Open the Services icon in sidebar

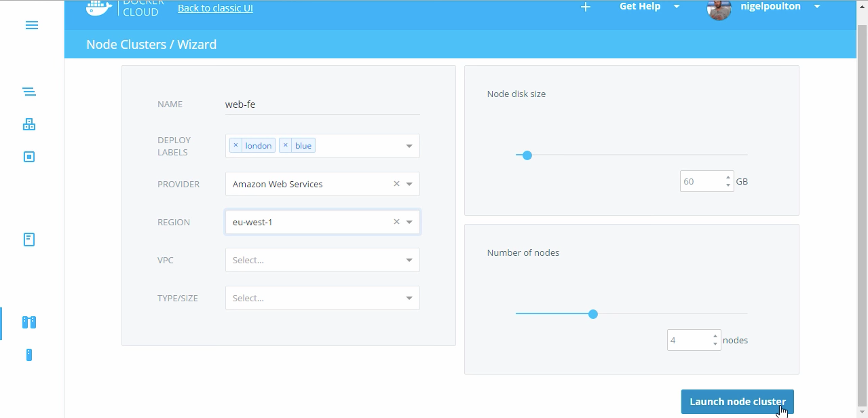(29, 124)
